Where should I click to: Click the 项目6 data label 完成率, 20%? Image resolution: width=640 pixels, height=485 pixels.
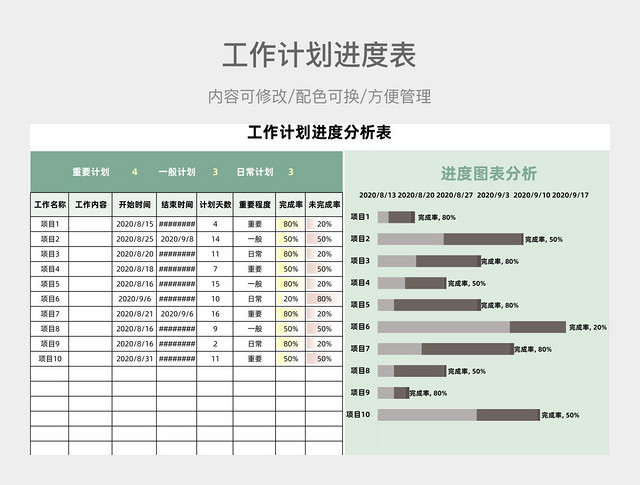pos(588,327)
